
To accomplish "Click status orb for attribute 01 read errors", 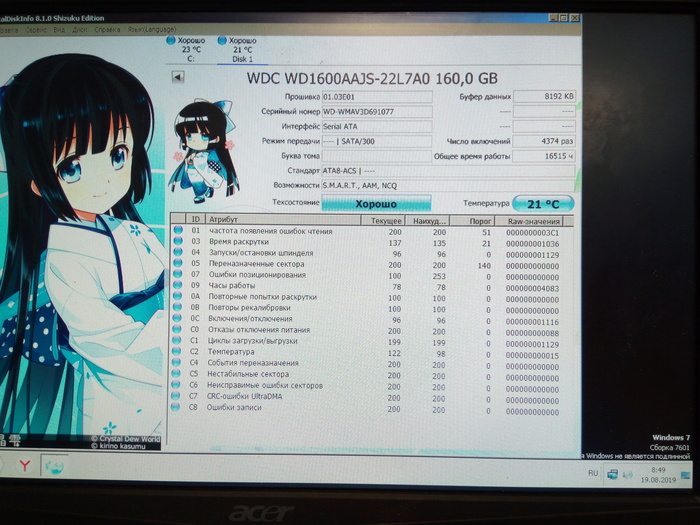I will [178, 231].
